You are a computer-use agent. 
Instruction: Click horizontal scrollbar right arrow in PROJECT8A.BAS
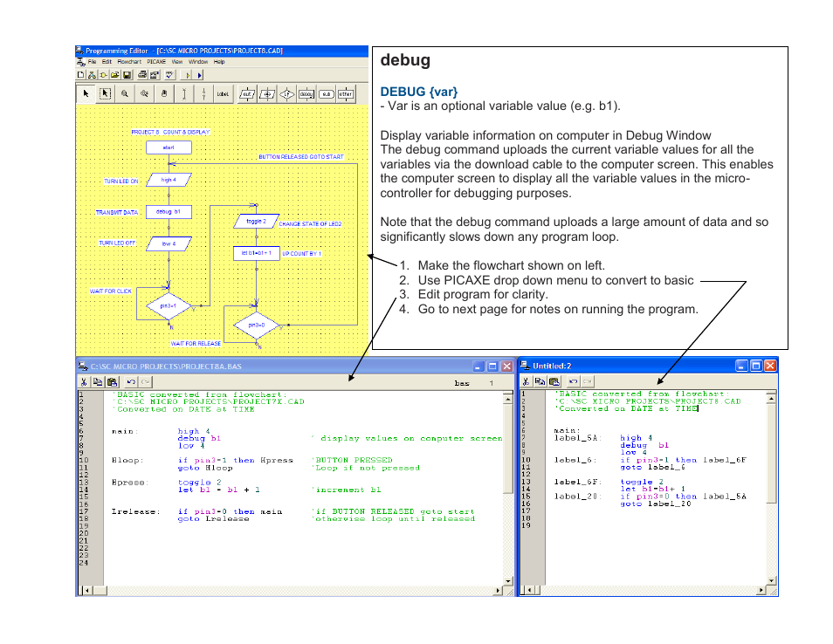[498, 591]
